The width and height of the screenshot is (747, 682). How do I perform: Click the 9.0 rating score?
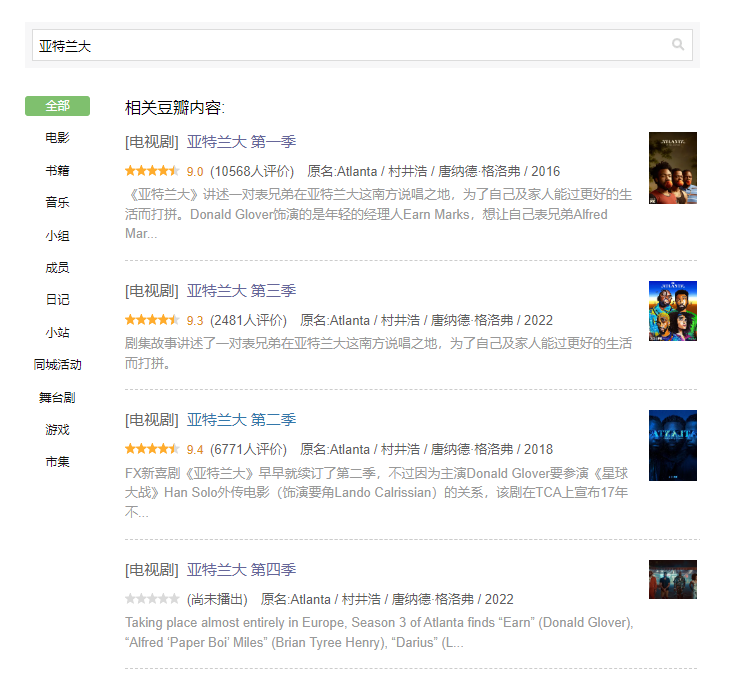tap(195, 171)
